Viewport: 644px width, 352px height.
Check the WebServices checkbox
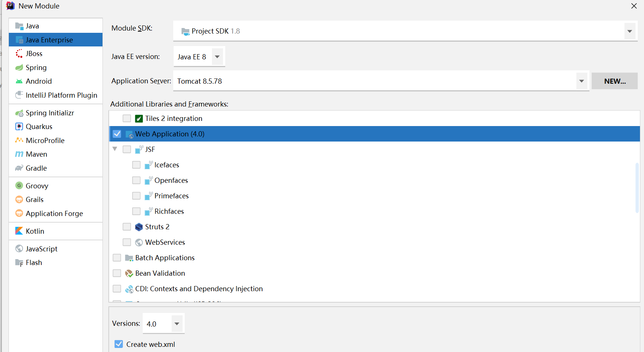127,242
